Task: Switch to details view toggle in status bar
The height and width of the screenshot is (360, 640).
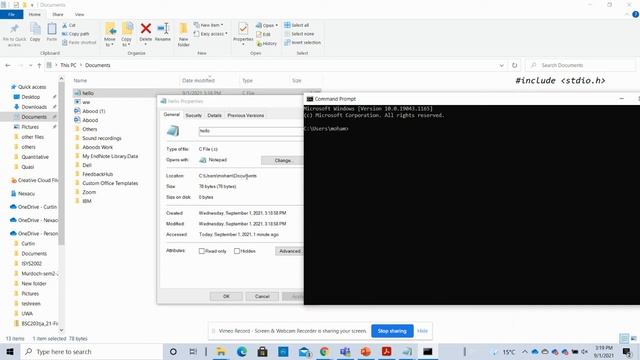Action: (x=624, y=338)
